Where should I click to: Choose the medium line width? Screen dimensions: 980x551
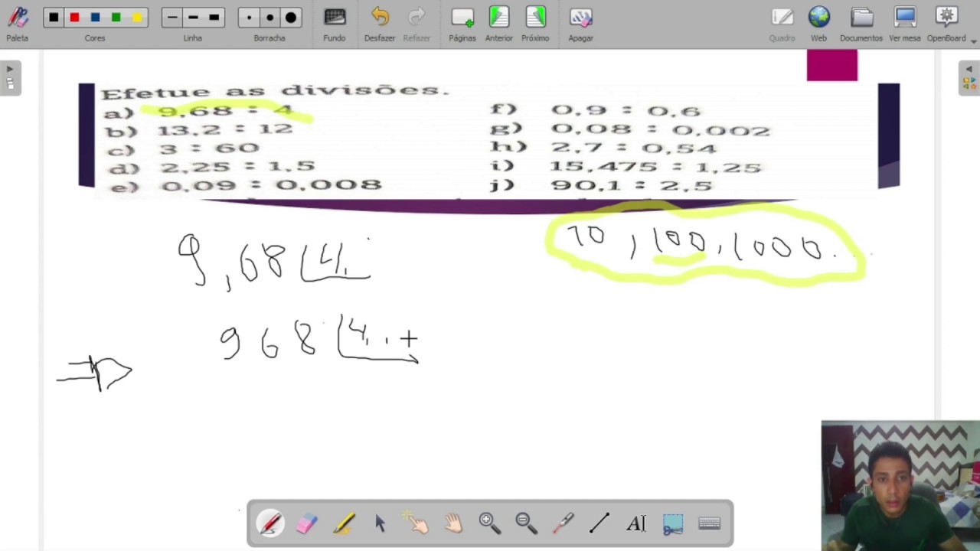click(193, 17)
